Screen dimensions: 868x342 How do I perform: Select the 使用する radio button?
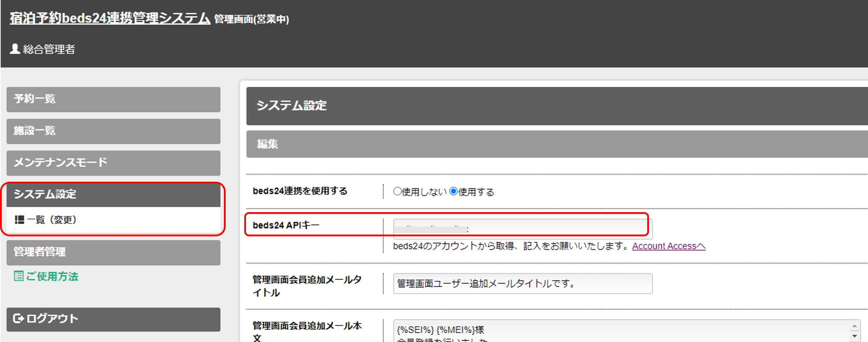pos(453,191)
